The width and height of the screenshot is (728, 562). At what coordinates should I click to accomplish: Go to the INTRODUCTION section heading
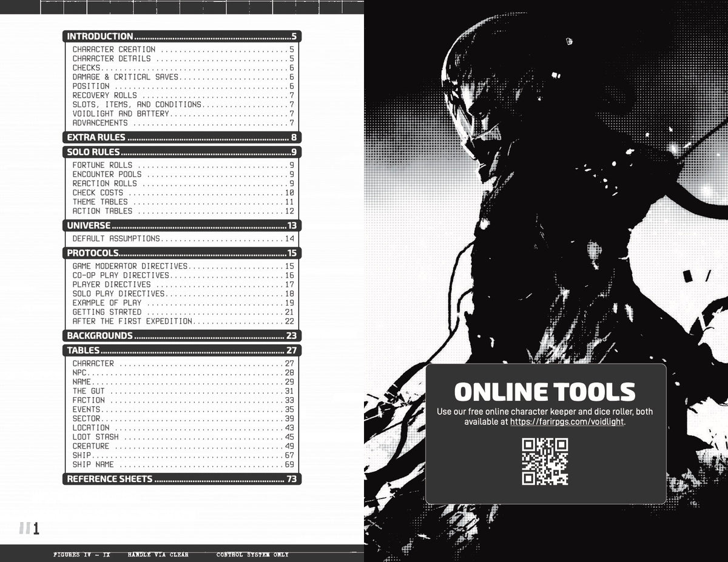point(182,36)
